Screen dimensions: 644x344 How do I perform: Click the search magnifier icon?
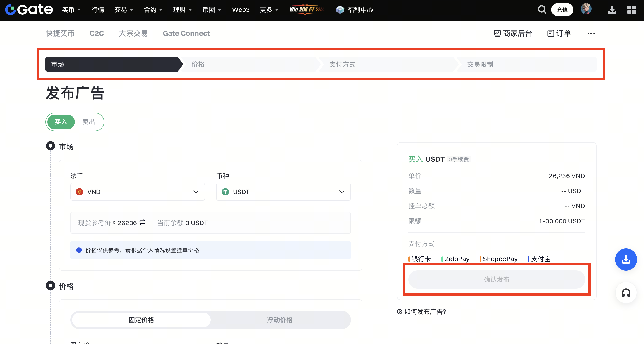point(542,9)
